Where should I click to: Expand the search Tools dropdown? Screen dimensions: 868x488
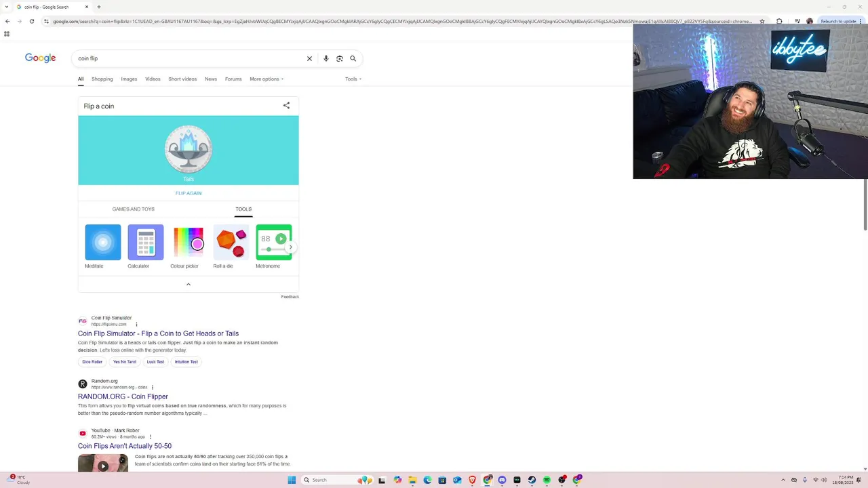tap(353, 79)
